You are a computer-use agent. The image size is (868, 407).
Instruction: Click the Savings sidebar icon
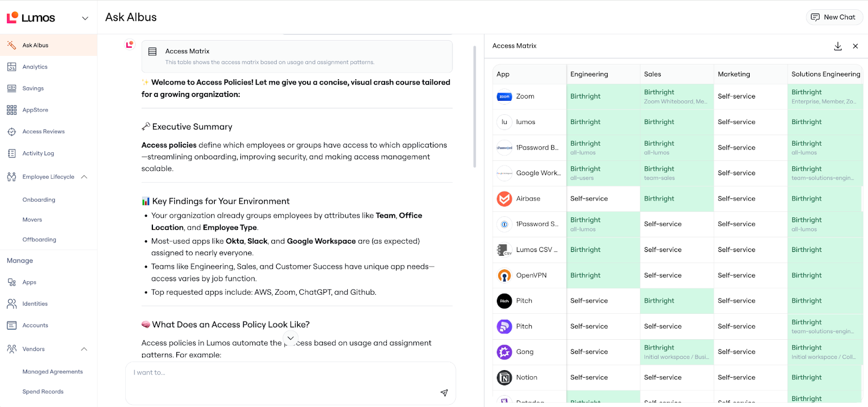pyautogui.click(x=12, y=88)
